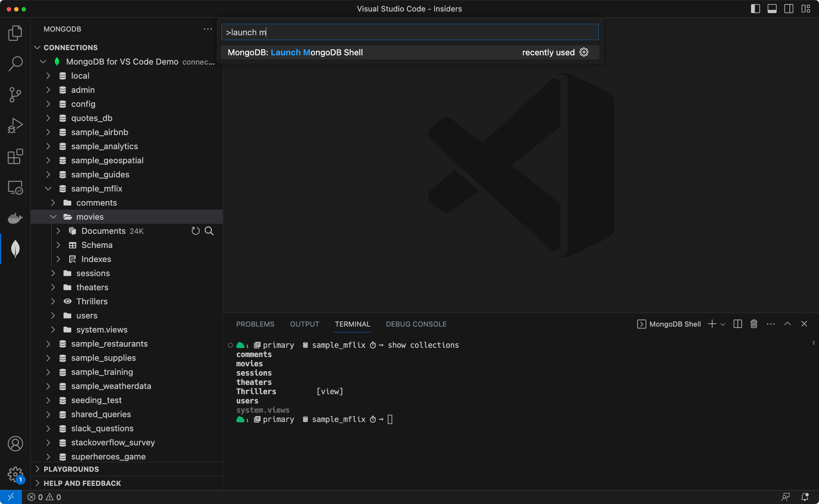Click the search/magnifier icon on movies collection
Image resolution: width=819 pixels, height=504 pixels.
click(x=209, y=230)
